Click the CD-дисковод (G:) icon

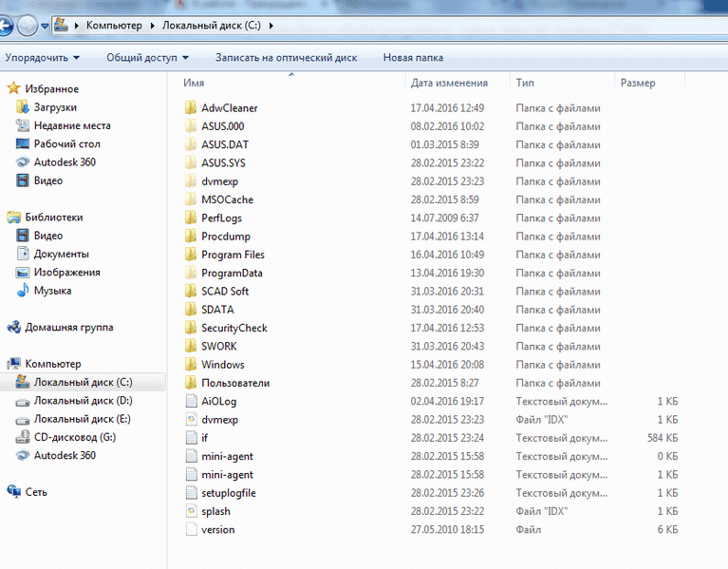coord(22,437)
